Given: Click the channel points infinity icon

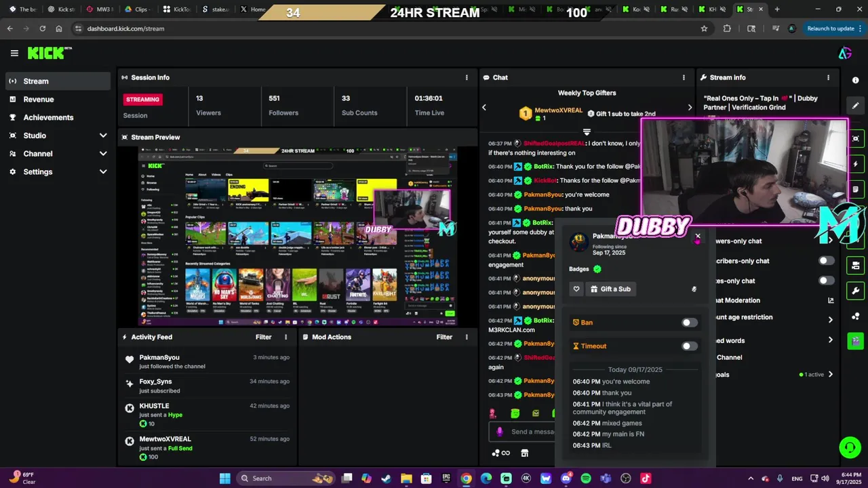Looking at the screenshot, I should 500,453.
